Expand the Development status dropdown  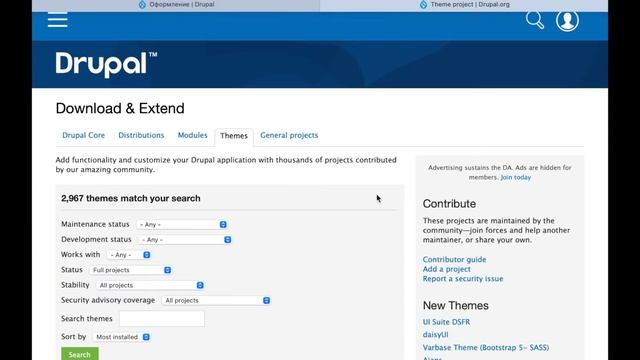coord(186,240)
